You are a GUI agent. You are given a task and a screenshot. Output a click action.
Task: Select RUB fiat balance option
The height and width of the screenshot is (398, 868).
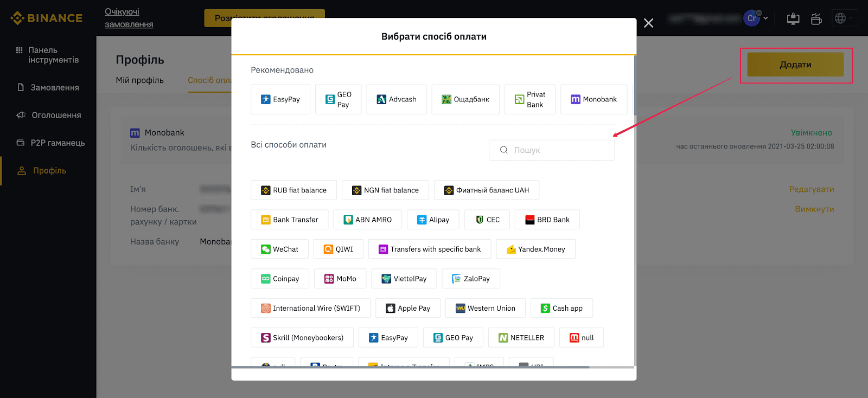pyautogui.click(x=294, y=190)
